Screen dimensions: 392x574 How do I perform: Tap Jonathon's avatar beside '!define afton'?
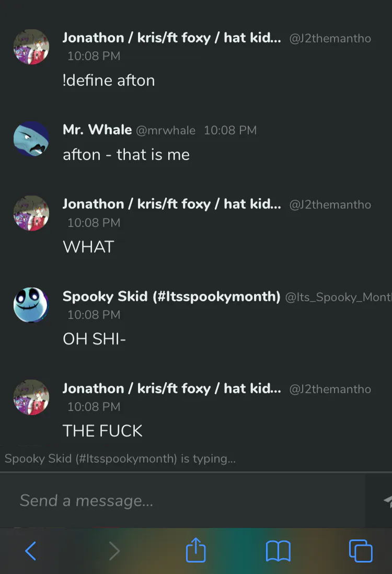pos(31,47)
